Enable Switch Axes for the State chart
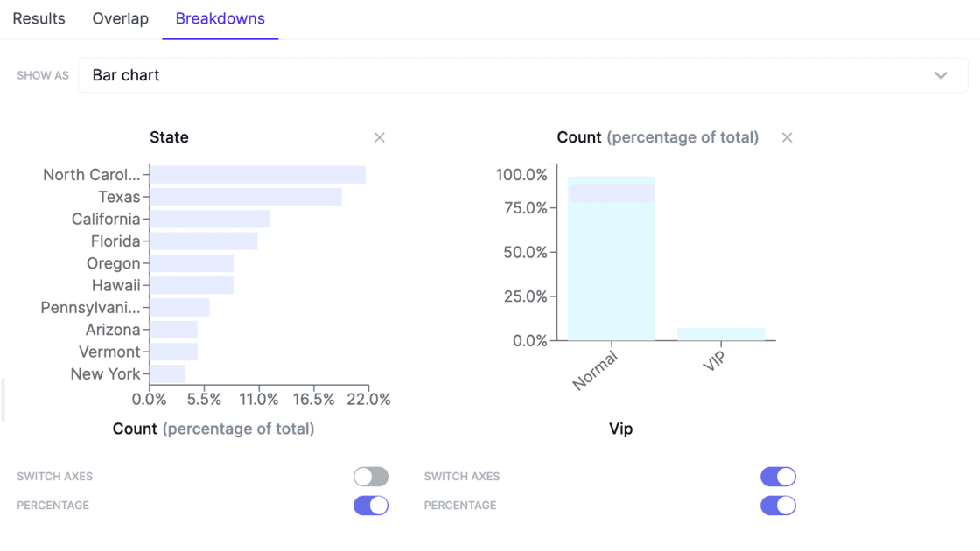This screenshot has height=551, width=980. [x=371, y=476]
